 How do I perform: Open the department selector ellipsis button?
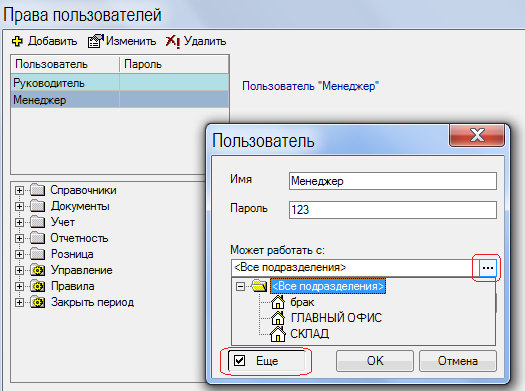pyautogui.click(x=488, y=268)
